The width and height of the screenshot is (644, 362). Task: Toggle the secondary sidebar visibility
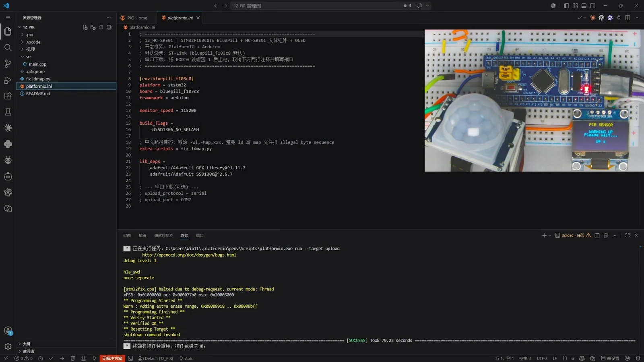click(593, 6)
